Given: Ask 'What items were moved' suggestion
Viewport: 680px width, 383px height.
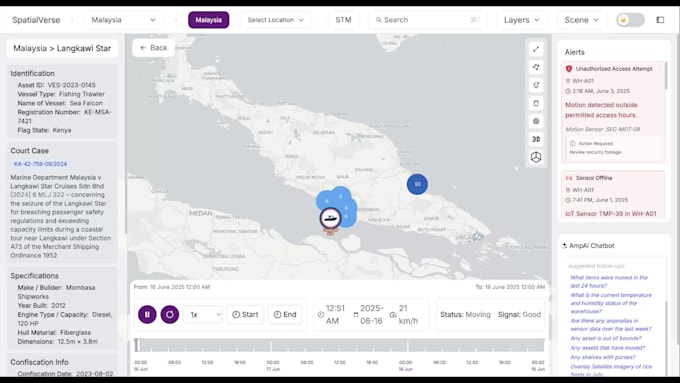Looking at the screenshot, I should [x=609, y=282].
